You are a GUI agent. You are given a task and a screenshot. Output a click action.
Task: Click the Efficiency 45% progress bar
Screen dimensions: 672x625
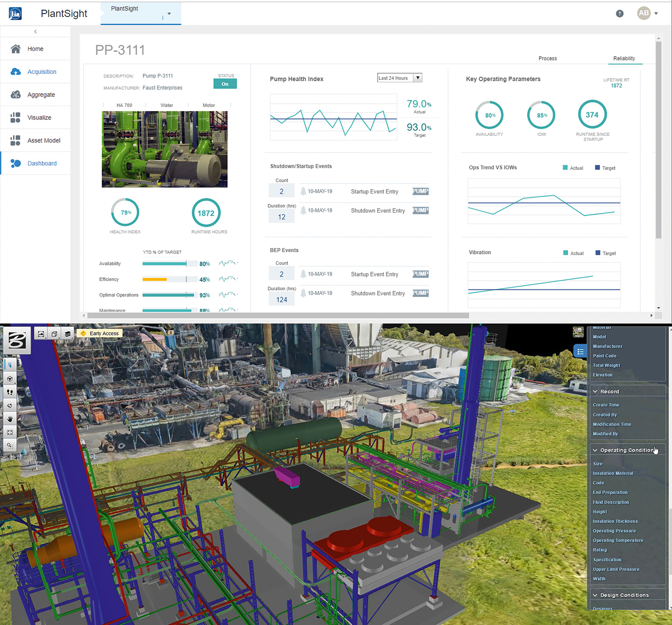tap(170, 279)
